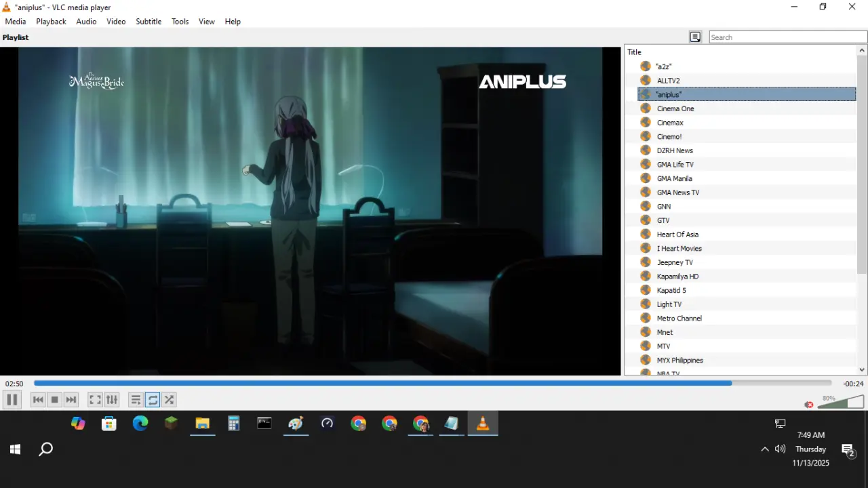The height and width of the screenshot is (488, 868).
Task: Select ALLTV2 channel entry
Action: (747, 81)
